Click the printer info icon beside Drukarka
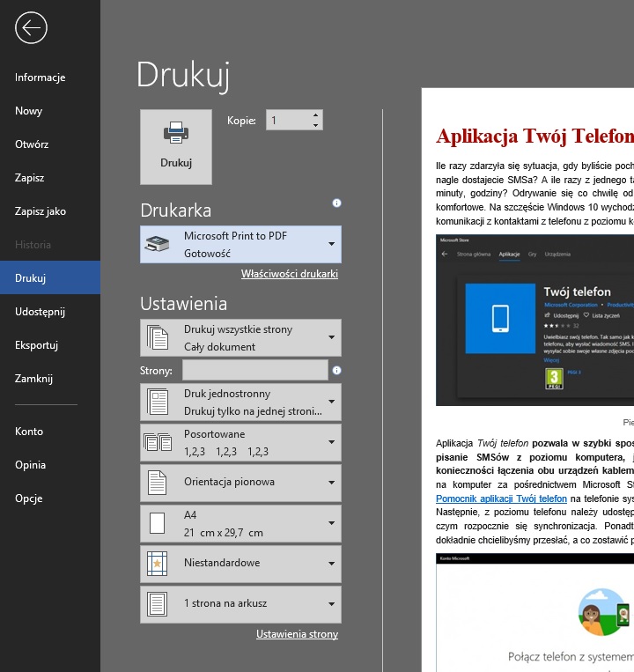Viewport: 634px width, 672px height. [x=336, y=203]
